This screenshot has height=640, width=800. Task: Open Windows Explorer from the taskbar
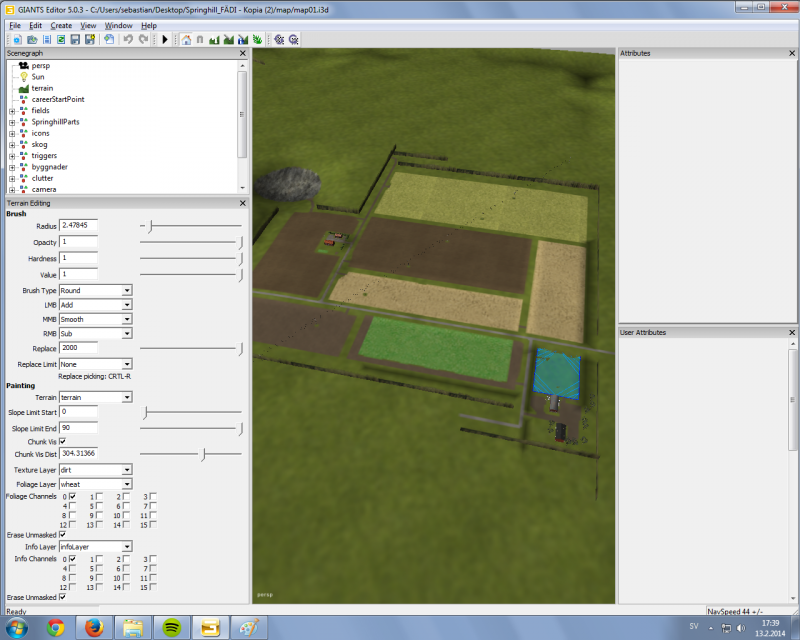click(133, 627)
